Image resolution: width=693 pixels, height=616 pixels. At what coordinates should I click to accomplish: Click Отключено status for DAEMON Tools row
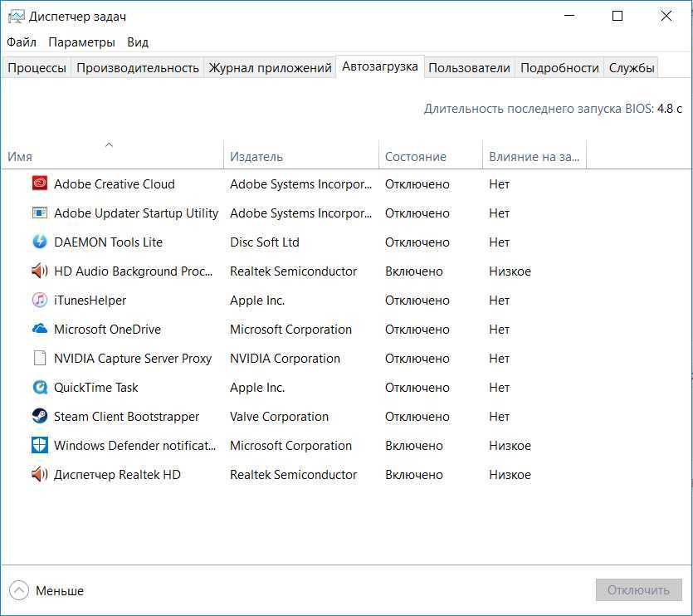417,242
